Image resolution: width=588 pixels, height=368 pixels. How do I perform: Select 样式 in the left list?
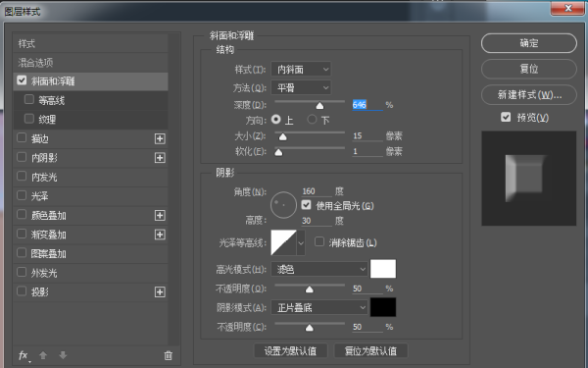[x=90, y=43]
